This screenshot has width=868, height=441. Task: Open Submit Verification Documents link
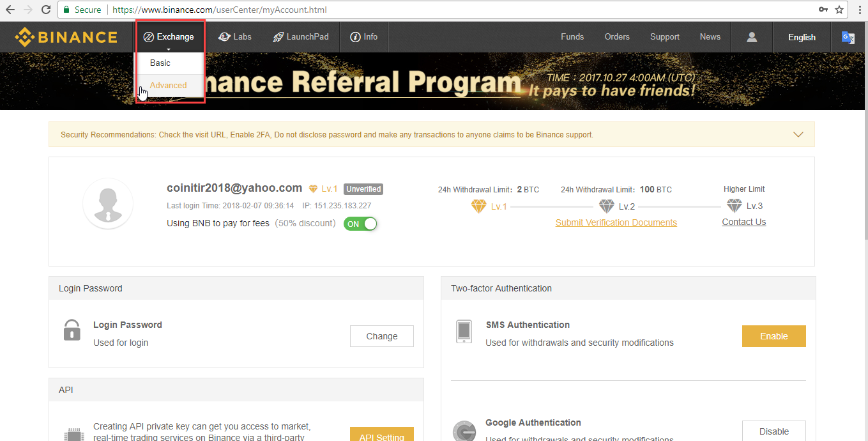[616, 222]
